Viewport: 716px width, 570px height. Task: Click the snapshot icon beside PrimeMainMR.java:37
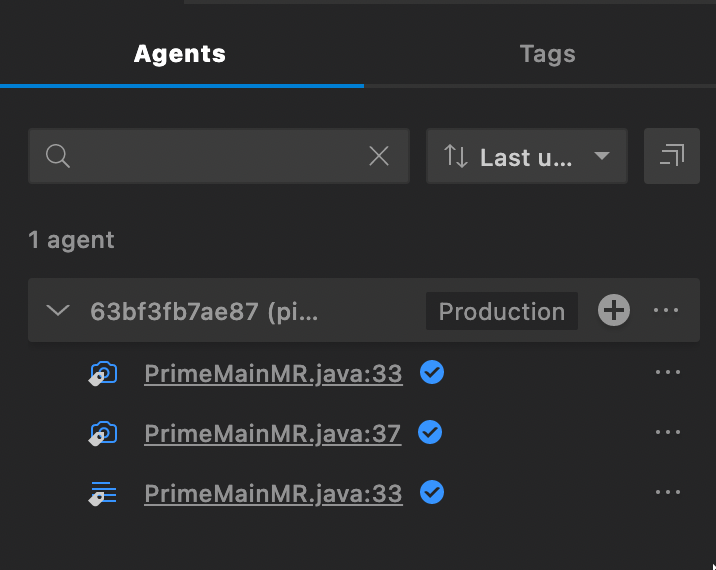pos(102,433)
